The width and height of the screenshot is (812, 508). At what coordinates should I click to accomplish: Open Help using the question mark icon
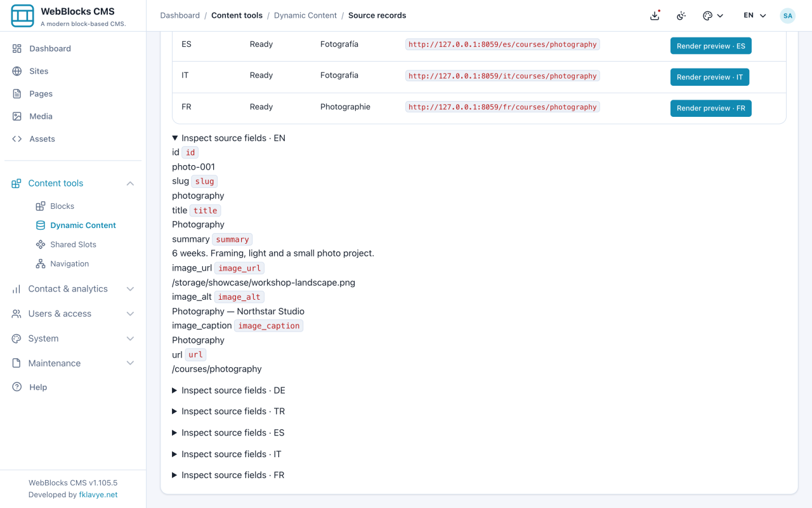click(x=17, y=387)
